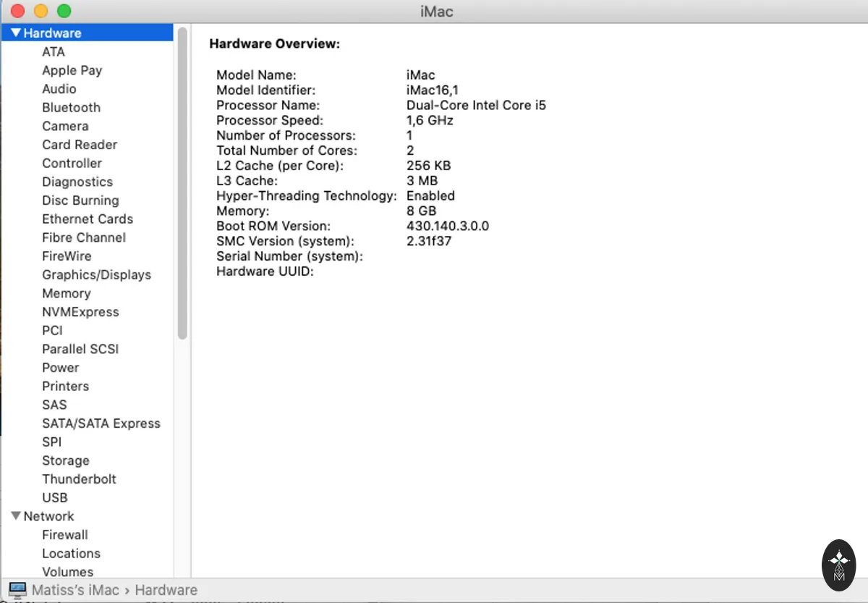Open Diagnostics in the sidebar
This screenshot has width=868, height=603.
(x=77, y=182)
